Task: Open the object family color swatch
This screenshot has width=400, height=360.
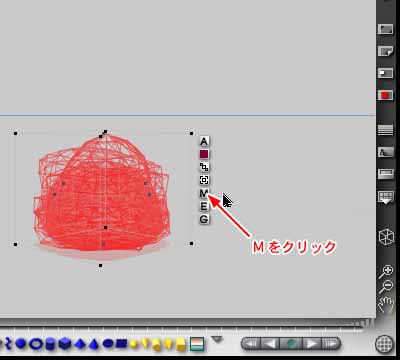Action: [204, 154]
